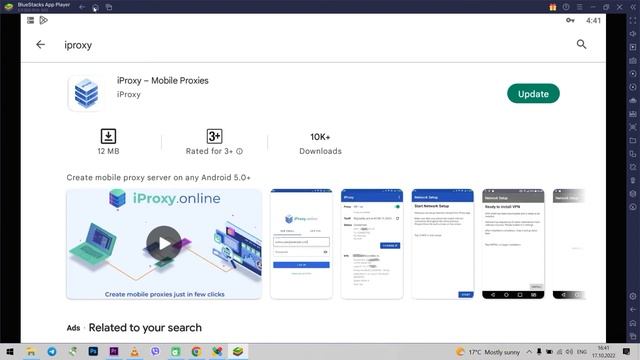Click the sidebar home icon at bottom
Screen dimensions: 640x360
pyautogui.click(x=633, y=323)
